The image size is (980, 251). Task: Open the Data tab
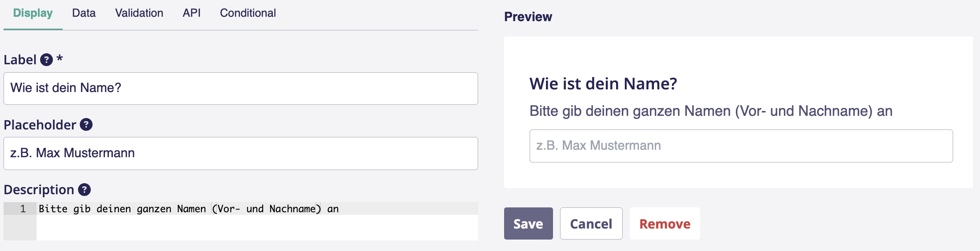(84, 13)
